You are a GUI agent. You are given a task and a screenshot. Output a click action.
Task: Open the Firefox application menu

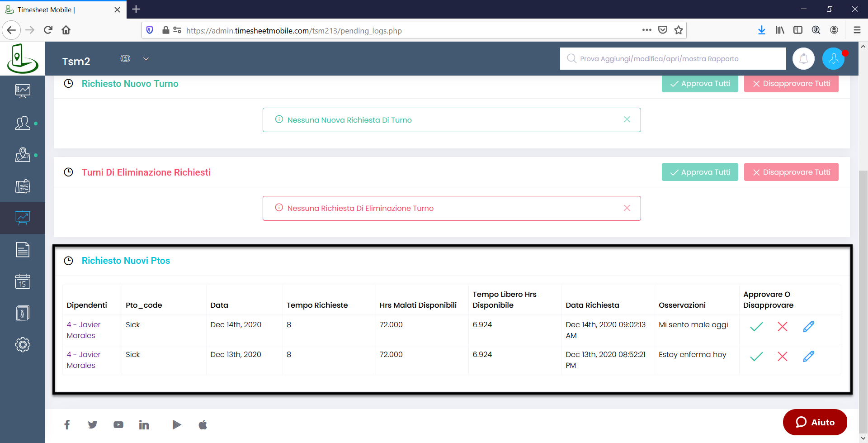point(857,30)
